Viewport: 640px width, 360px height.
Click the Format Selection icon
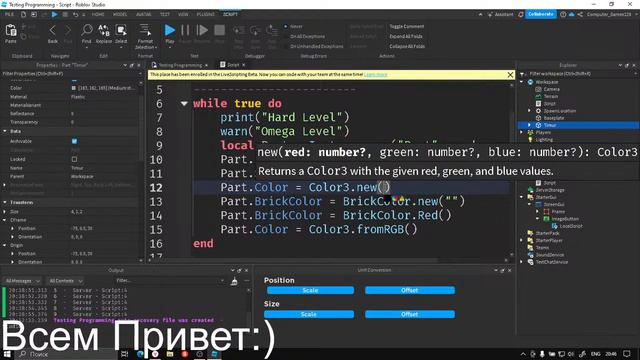[x=145, y=30]
